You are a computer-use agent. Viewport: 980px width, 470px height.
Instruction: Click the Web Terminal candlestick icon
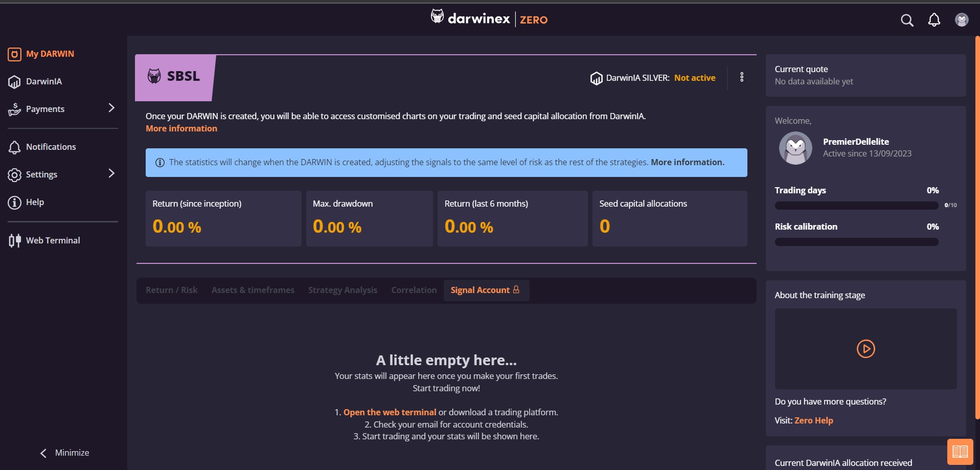tap(15, 240)
